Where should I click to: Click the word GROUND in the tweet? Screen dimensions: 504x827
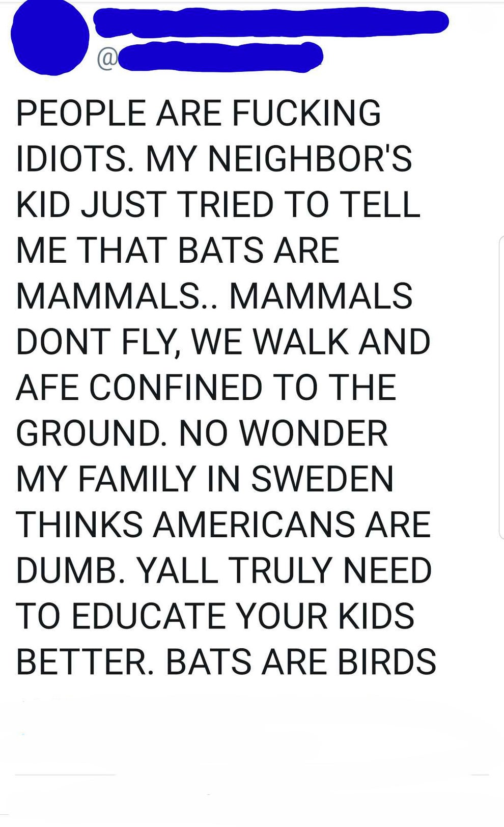91,434
